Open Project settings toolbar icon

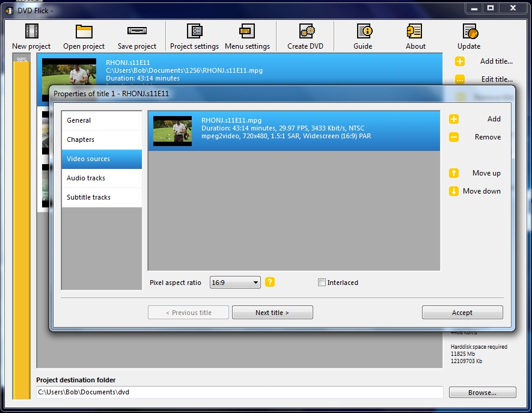194,31
